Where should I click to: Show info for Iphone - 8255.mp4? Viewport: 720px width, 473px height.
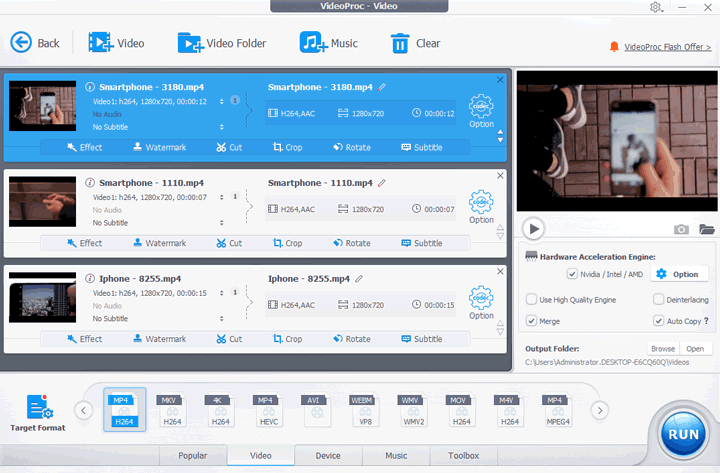[x=90, y=278]
